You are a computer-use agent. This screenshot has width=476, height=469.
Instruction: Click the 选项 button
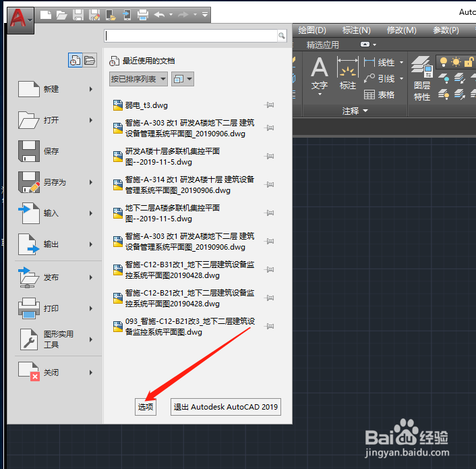click(x=146, y=407)
